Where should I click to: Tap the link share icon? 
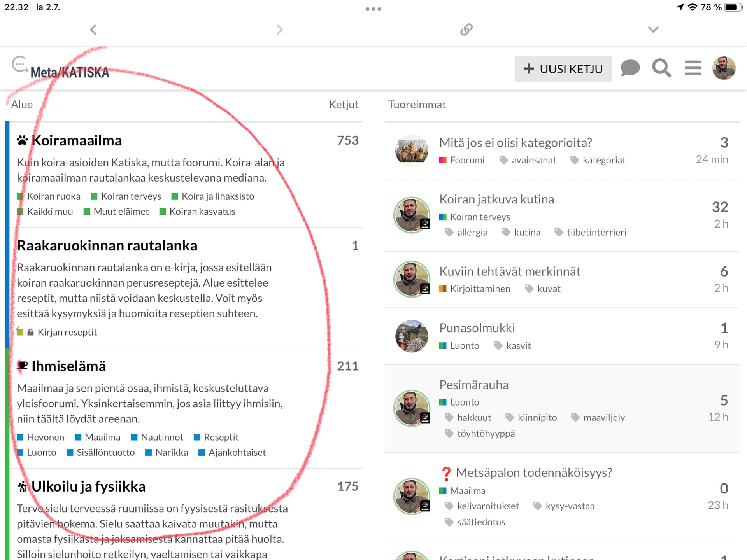point(466,30)
